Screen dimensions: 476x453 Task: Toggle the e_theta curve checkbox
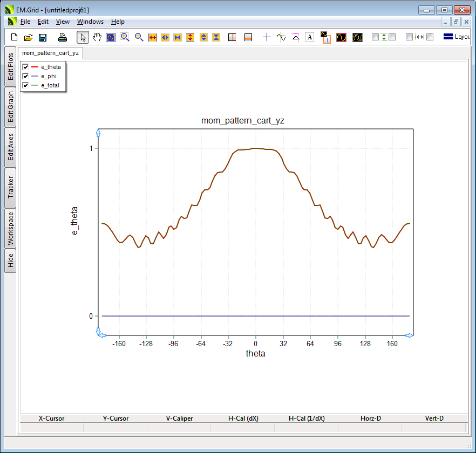pos(25,67)
